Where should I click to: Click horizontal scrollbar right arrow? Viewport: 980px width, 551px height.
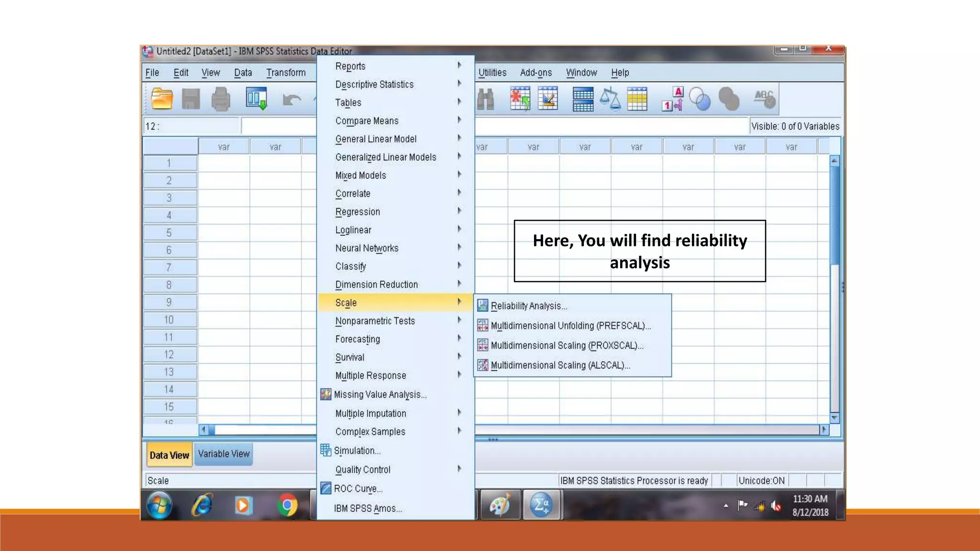tap(824, 430)
